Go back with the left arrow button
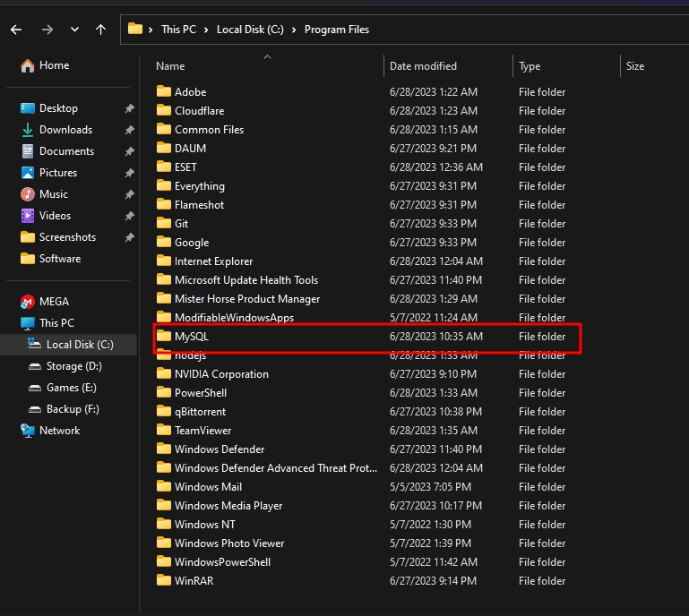Screen dimensions: 689x616 [16, 30]
